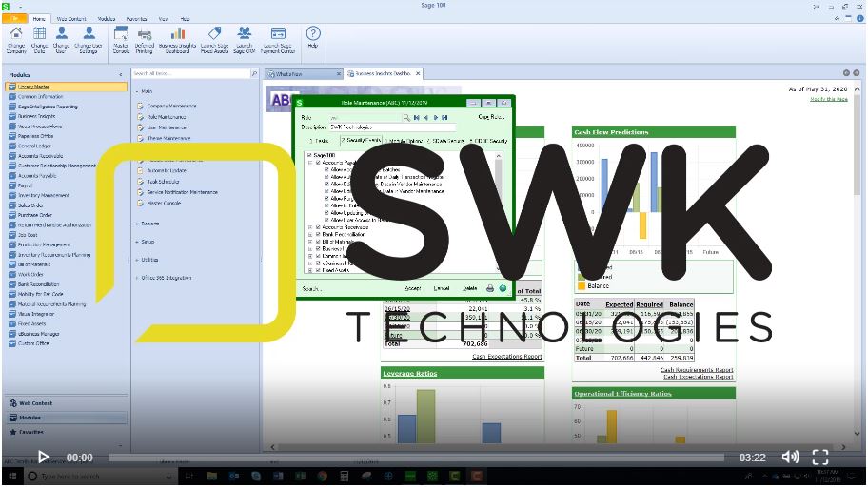Click the video progress bar
This screenshot has width=868, height=487.
[x=416, y=458]
